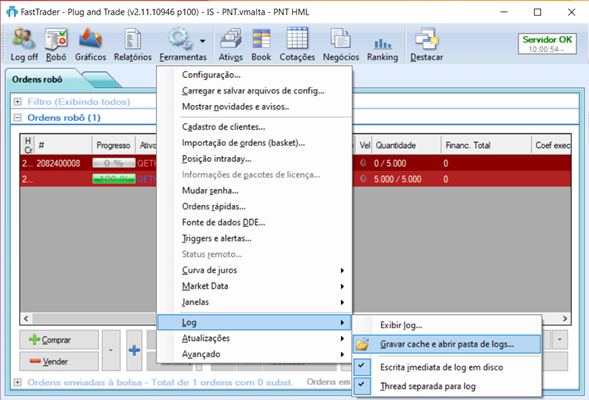Click the Servidor OK status indicator

click(547, 44)
